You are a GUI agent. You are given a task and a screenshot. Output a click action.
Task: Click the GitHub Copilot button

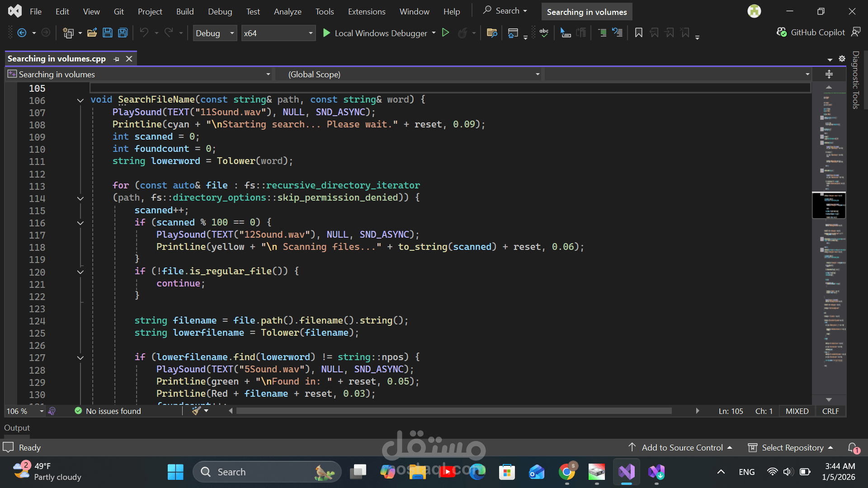pyautogui.click(x=811, y=33)
